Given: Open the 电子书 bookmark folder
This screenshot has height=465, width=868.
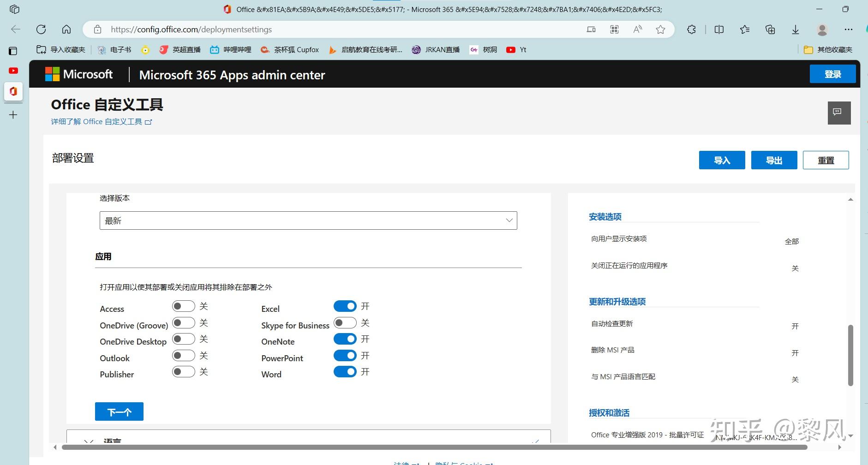Looking at the screenshot, I should pyautogui.click(x=114, y=50).
